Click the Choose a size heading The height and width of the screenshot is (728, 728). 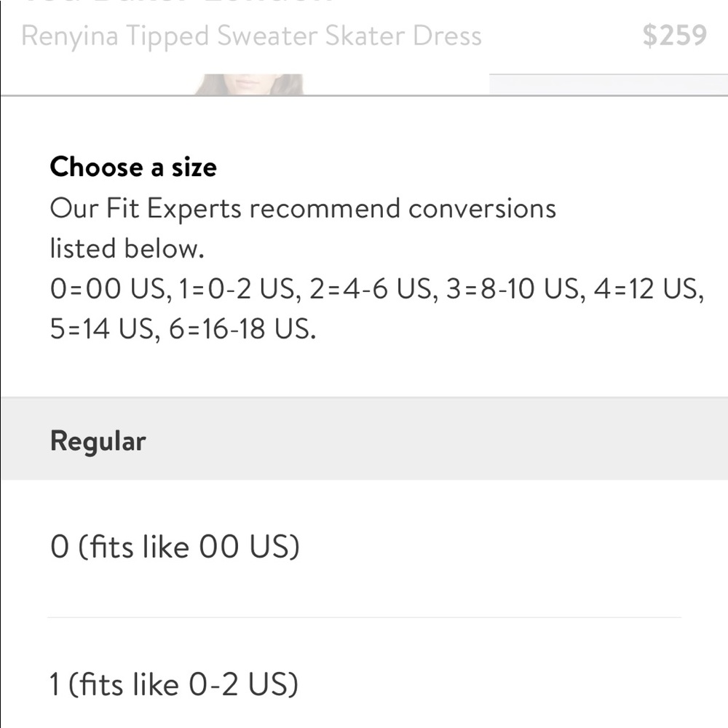133,167
